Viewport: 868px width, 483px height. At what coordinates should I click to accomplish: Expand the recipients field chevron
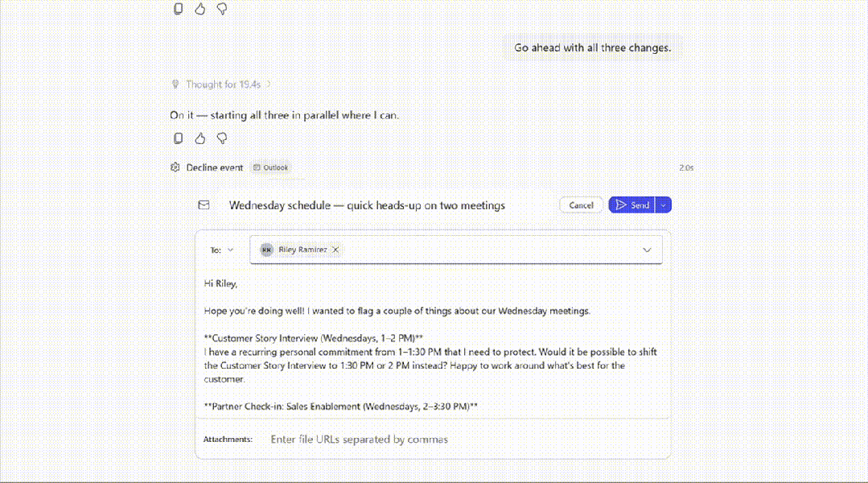[647, 250]
